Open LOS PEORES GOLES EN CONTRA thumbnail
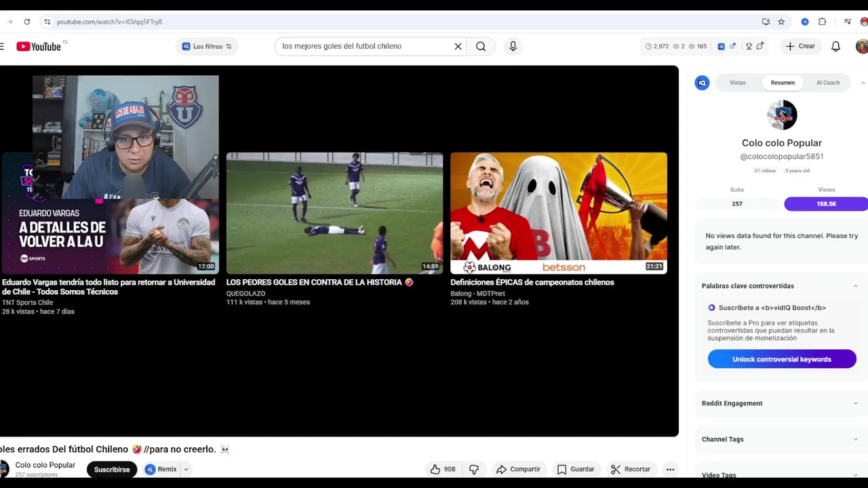 click(x=334, y=213)
